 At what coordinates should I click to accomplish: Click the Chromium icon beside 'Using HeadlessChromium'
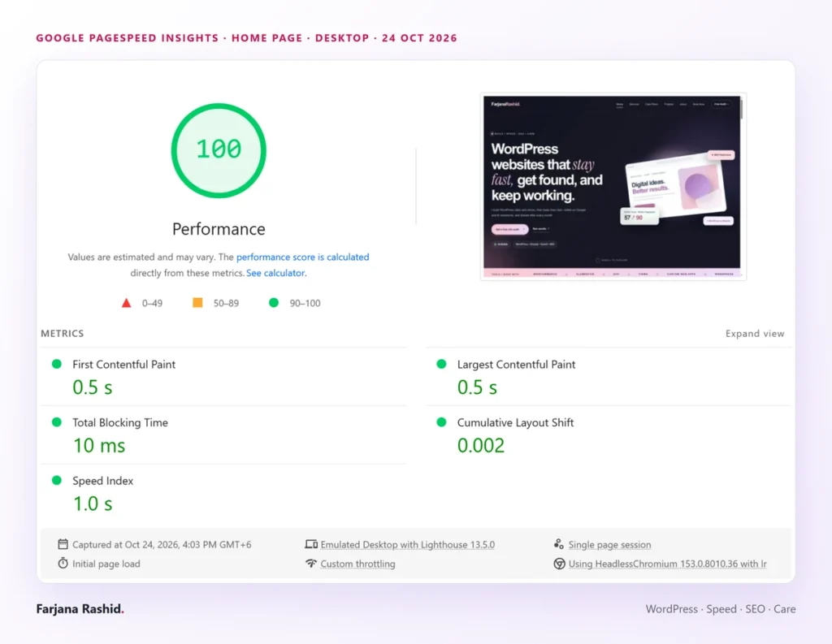[559, 564]
